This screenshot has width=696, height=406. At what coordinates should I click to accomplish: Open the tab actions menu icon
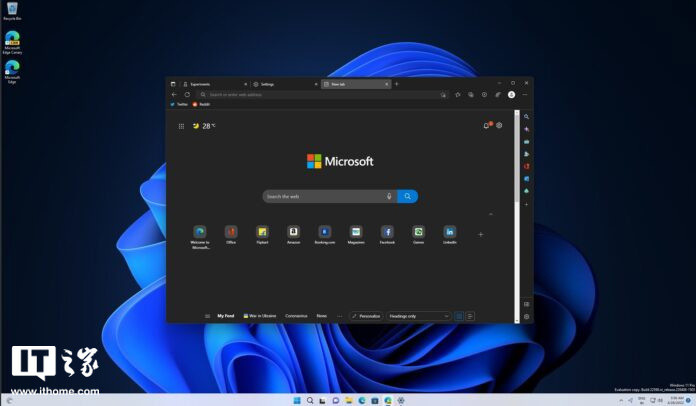coord(173,84)
